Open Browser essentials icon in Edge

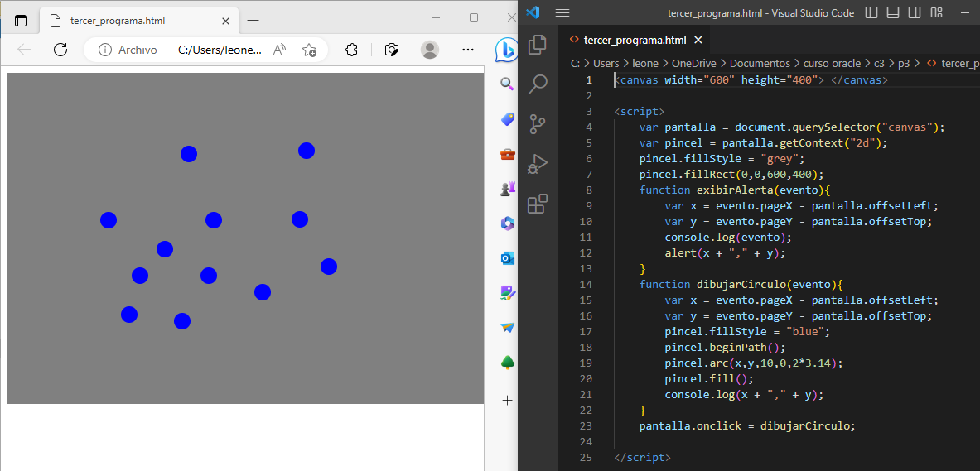point(392,50)
